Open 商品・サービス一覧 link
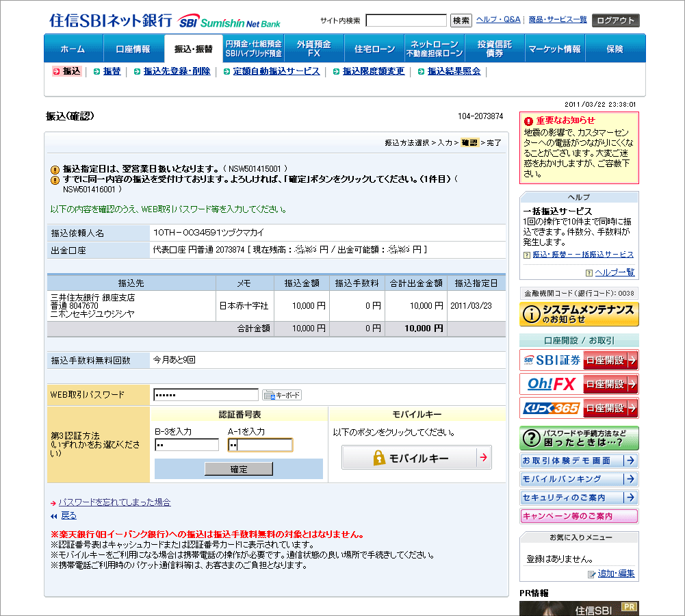Image resolution: width=685 pixels, height=616 pixels. coord(558,20)
